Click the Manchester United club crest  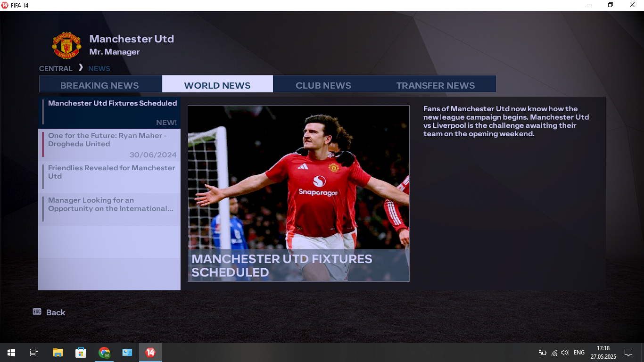tap(66, 45)
